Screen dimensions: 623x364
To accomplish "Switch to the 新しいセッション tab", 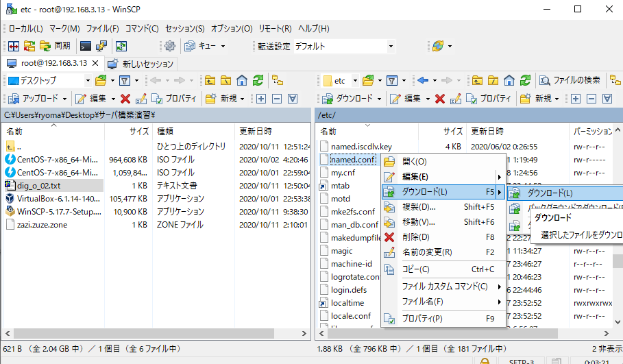I will [x=141, y=64].
